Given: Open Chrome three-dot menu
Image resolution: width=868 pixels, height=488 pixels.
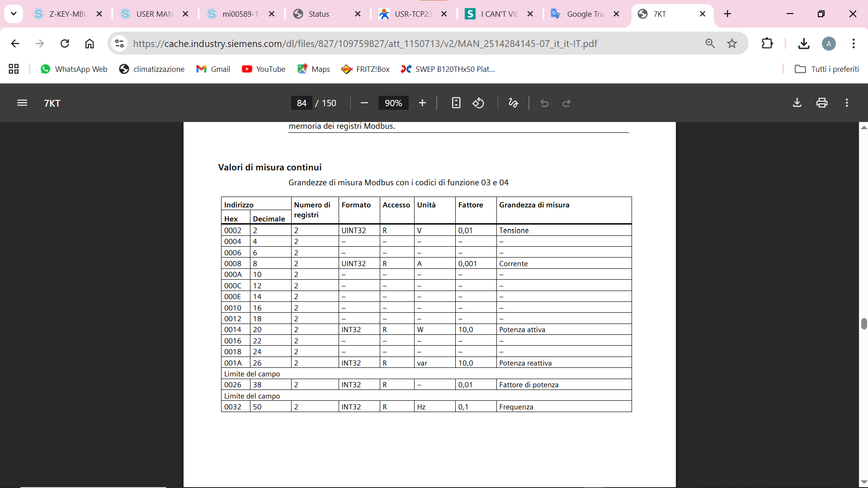Looking at the screenshot, I should coord(854,43).
